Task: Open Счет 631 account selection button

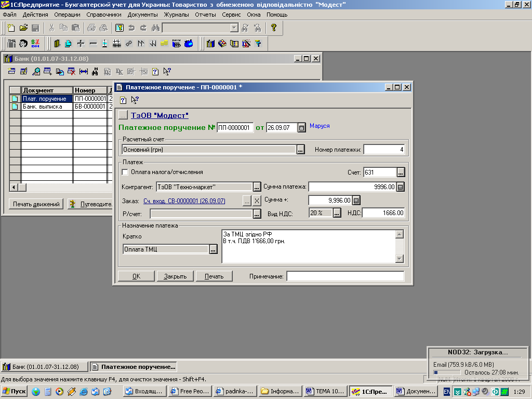Action: 401,172
